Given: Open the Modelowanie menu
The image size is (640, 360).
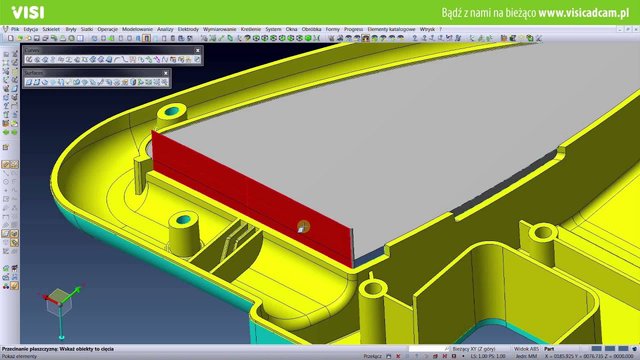Looking at the screenshot, I should 137,29.
